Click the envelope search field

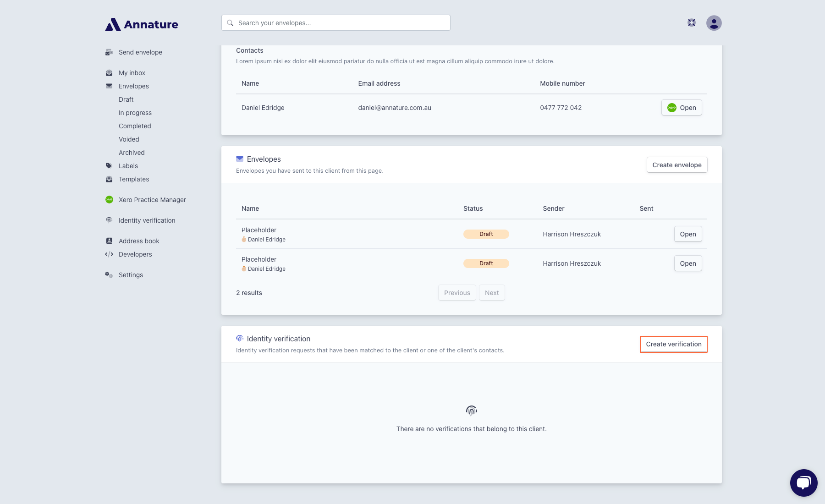point(335,22)
